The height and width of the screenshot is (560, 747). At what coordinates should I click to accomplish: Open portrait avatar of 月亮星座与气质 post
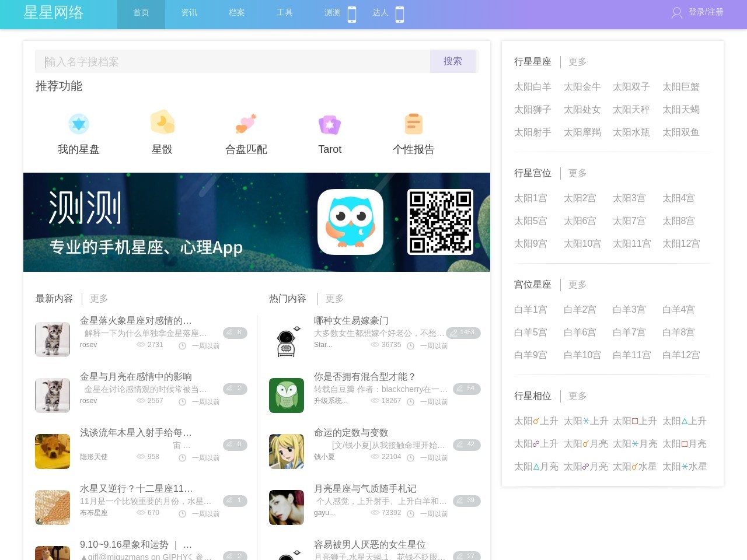[287, 508]
